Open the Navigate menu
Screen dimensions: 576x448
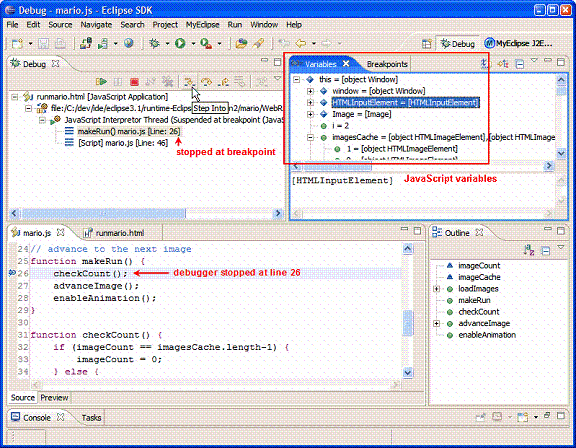tap(96, 25)
